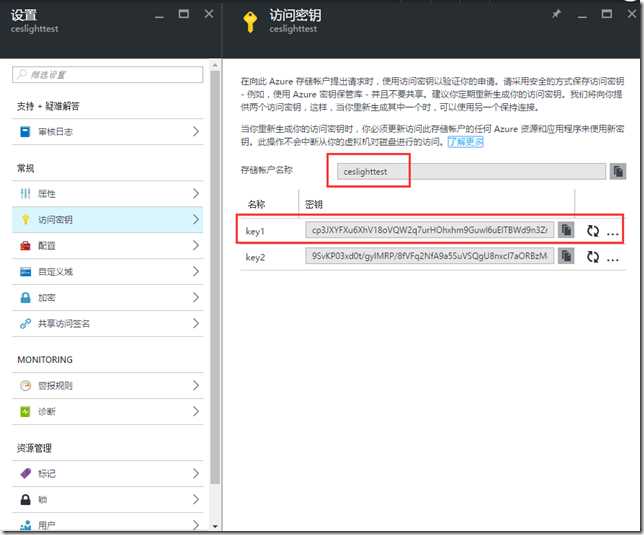This screenshot has height=535, width=644.
Task: Expand the 加密 row chevron
Action: pos(196,297)
